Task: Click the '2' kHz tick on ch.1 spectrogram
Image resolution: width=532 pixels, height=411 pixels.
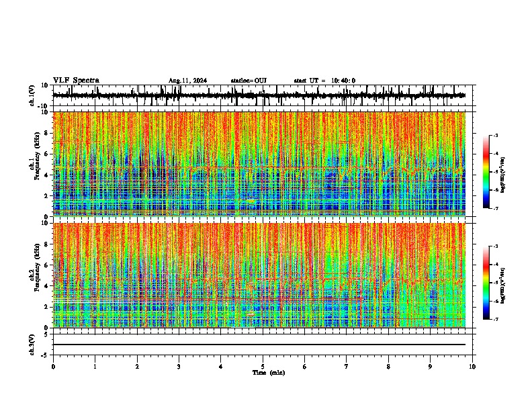Action: [x=47, y=195]
